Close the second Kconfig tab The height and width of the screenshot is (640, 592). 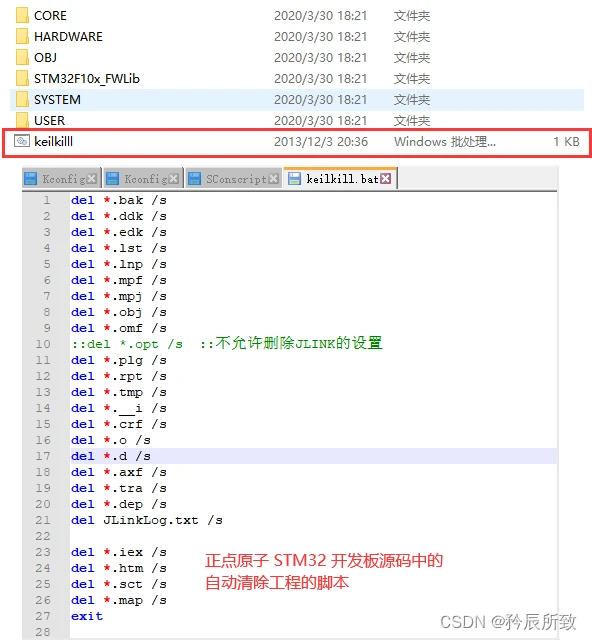coord(174,179)
